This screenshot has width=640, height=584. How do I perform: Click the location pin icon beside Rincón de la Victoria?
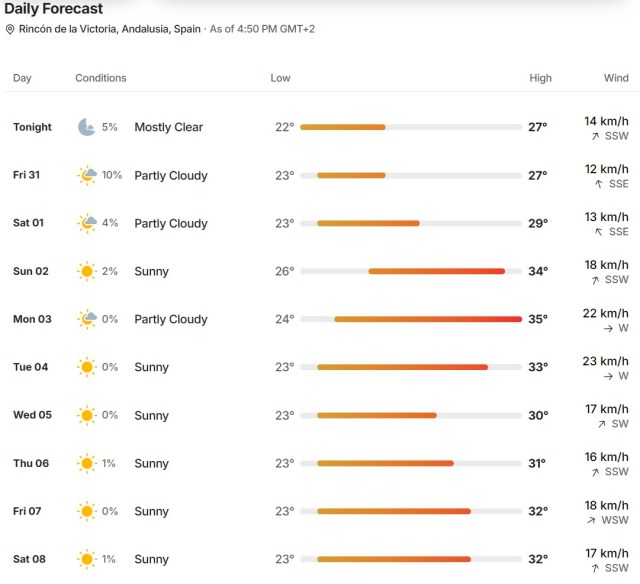(10, 29)
